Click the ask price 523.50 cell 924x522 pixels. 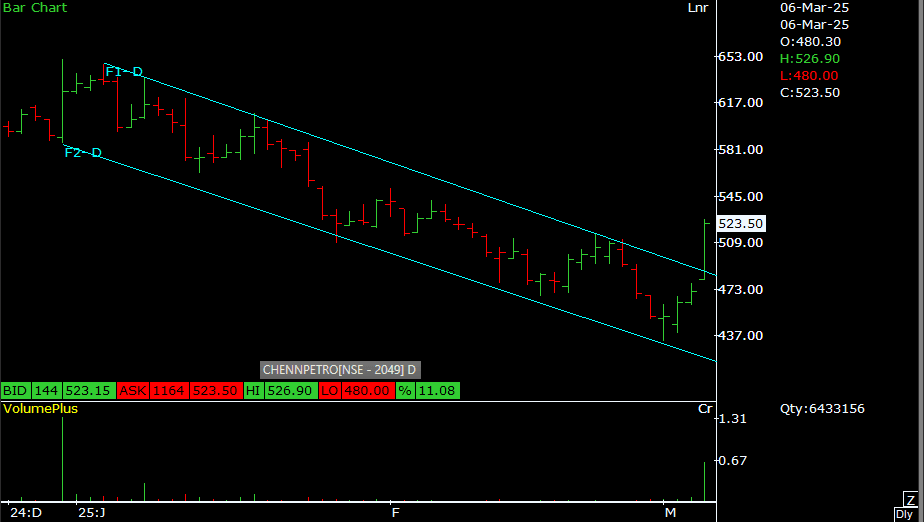click(x=216, y=391)
